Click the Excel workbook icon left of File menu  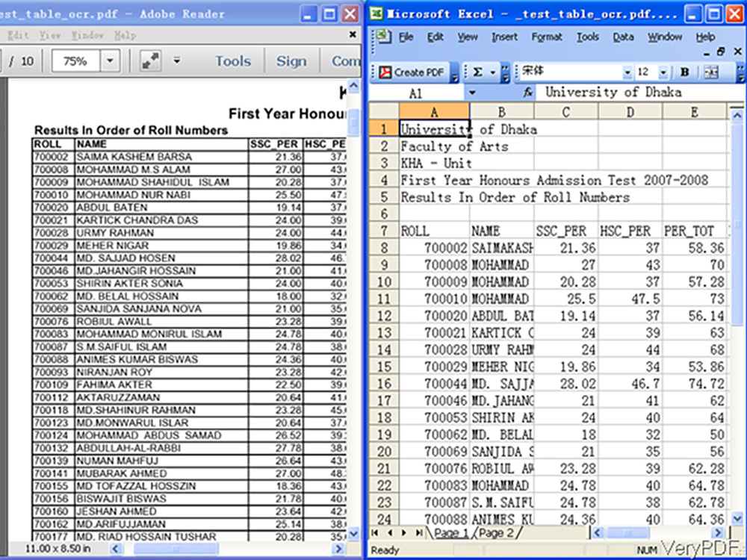(383, 37)
